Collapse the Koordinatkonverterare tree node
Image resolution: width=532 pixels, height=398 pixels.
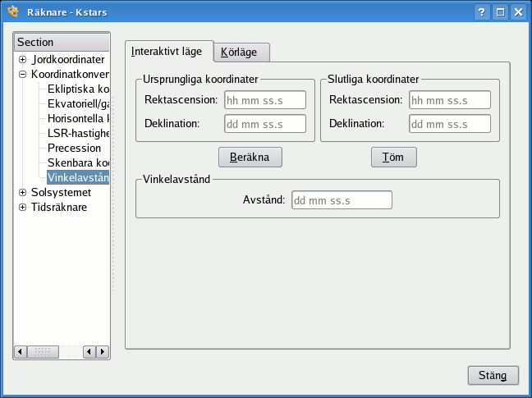coord(22,75)
